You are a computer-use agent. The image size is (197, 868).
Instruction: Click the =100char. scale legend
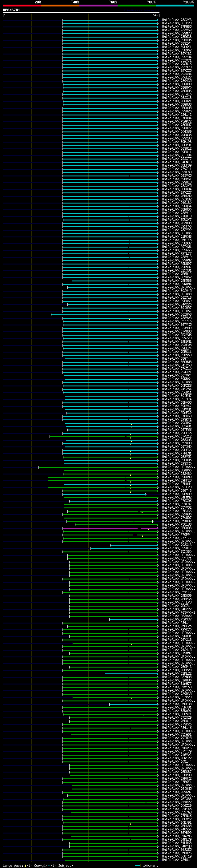coord(147,866)
